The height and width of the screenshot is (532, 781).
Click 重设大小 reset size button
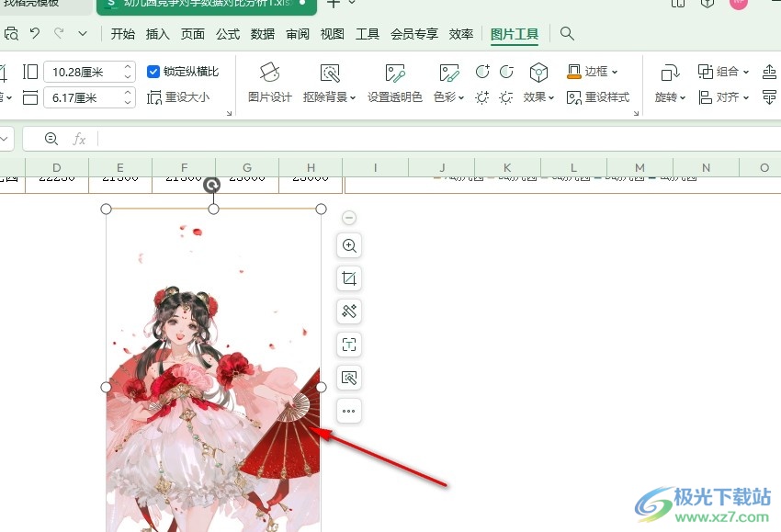pos(178,97)
